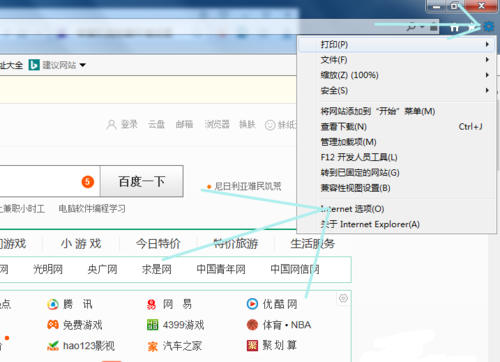
Task: Open the 邮箱 link
Action: tap(184, 124)
